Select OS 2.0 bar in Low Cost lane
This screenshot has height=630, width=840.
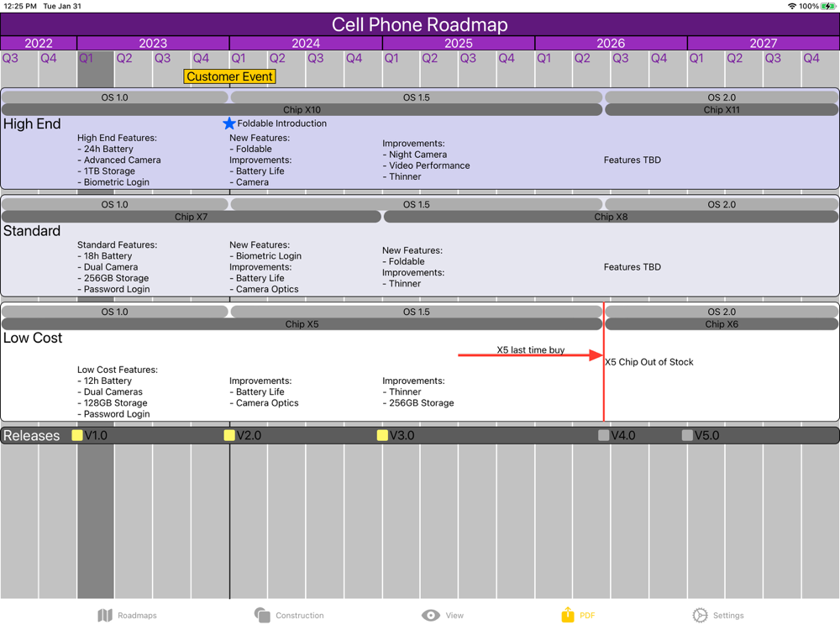pos(722,312)
